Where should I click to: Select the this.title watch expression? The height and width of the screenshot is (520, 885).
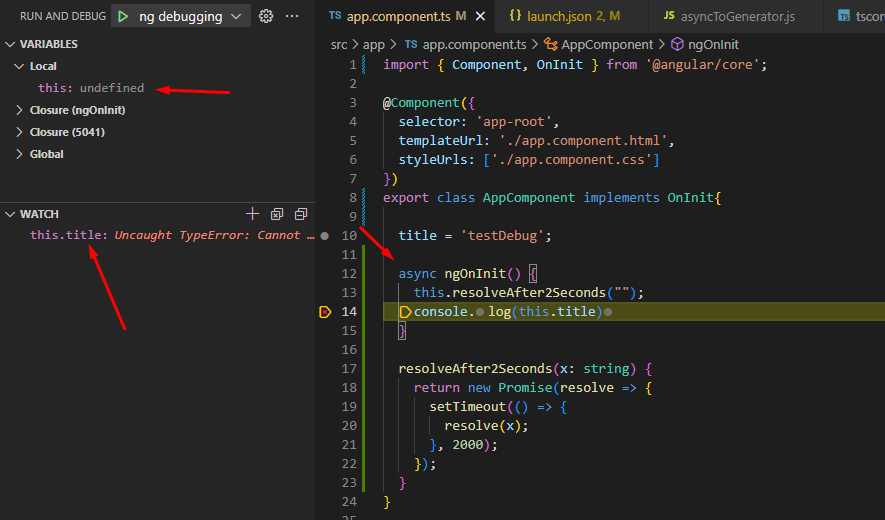tap(68, 235)
